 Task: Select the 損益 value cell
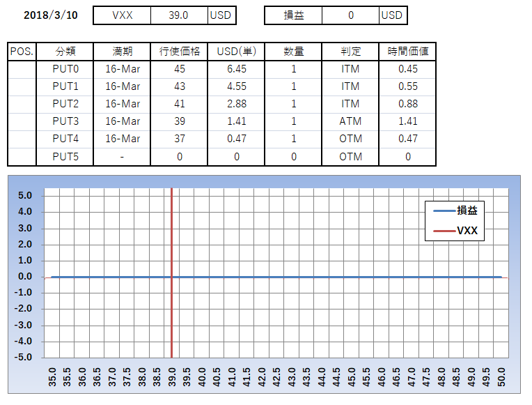(350, 15)
